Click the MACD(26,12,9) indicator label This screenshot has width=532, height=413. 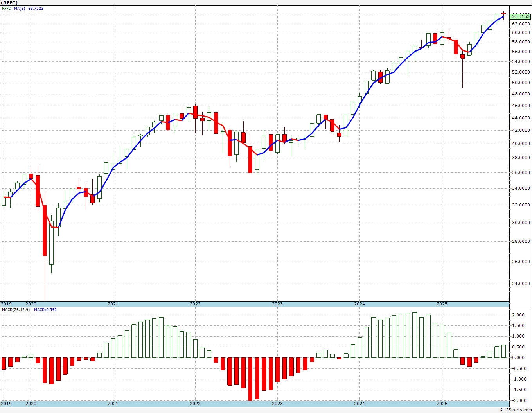coord(16,310)
